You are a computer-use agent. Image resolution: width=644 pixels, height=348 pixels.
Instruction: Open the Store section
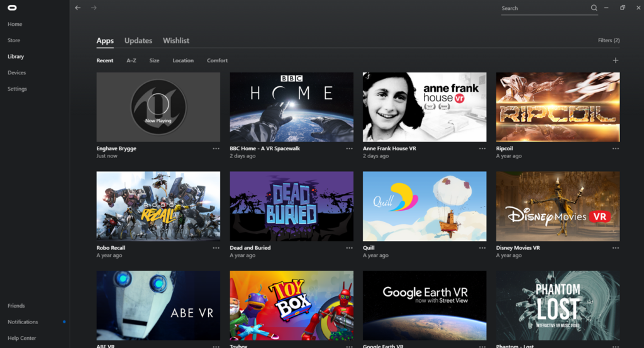coord(14,40)
